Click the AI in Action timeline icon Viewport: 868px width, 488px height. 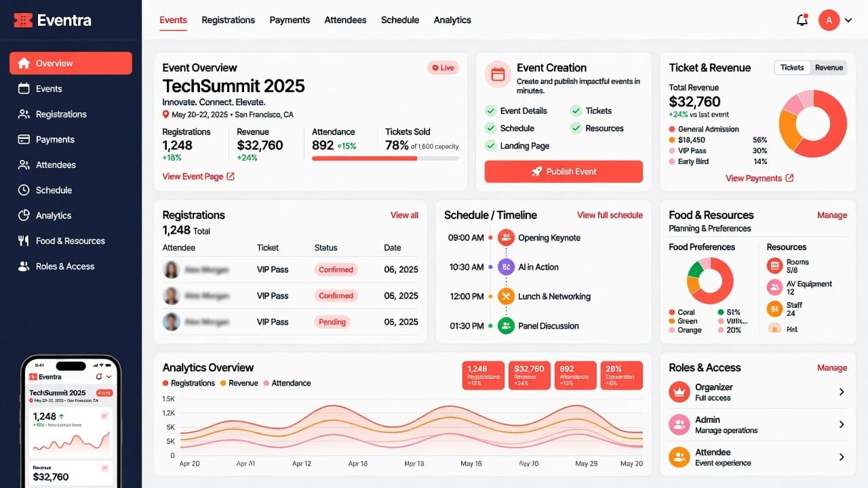click(506, 267)
